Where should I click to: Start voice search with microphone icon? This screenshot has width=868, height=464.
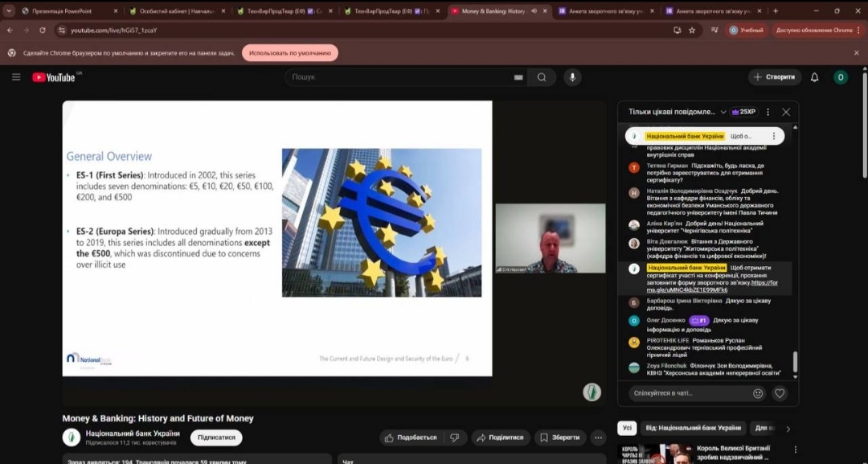(x=572, y=77)
